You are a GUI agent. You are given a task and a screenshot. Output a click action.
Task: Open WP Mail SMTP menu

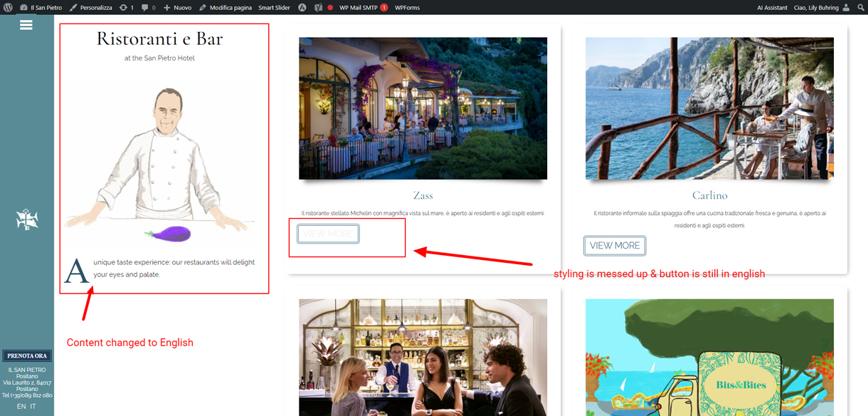pos(363,7)
